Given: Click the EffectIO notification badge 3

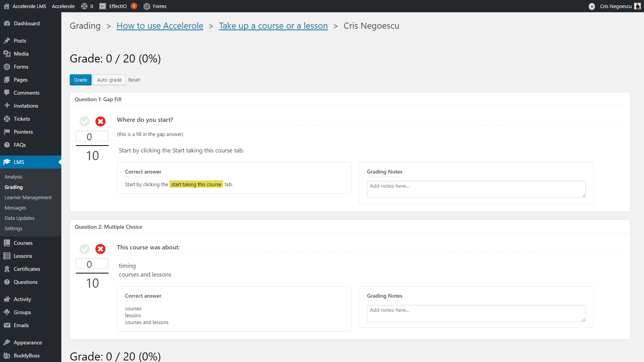Looking at the screenshot, I should pos(134,6).
